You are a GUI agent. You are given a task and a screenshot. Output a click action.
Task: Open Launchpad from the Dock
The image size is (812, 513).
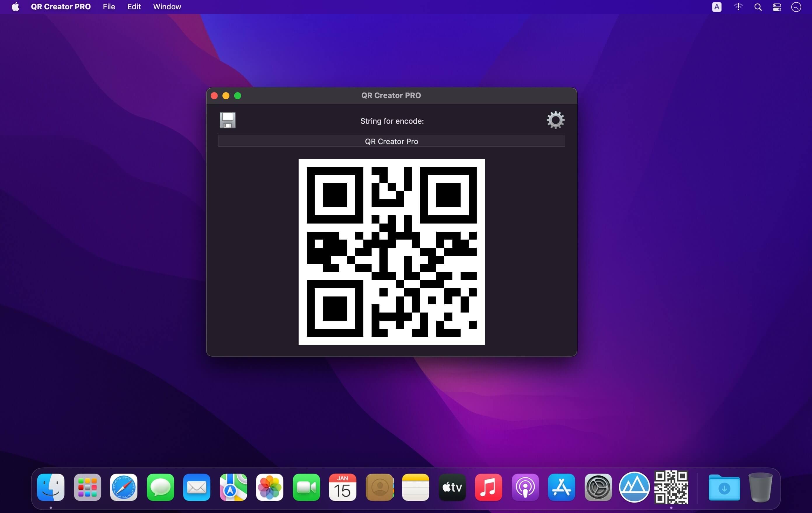87,487
